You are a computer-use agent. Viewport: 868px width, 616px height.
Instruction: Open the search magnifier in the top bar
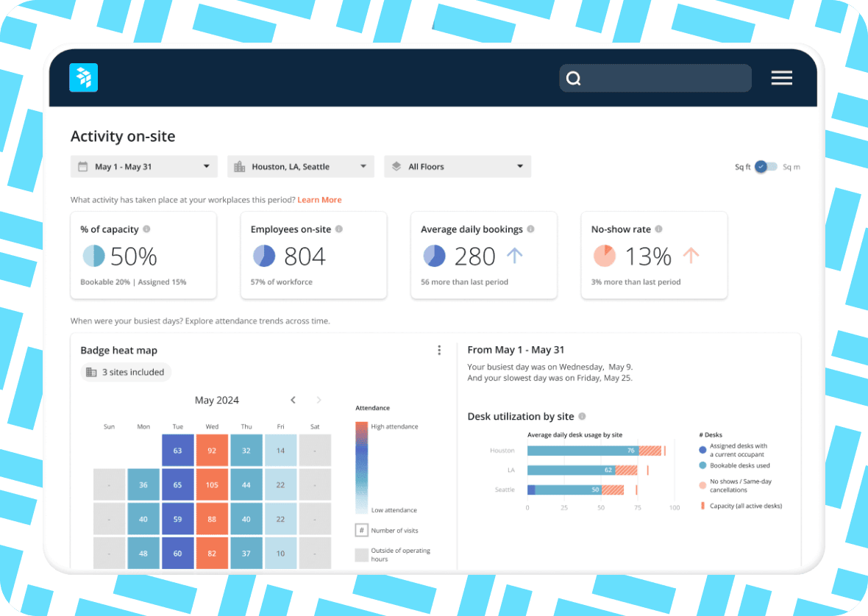(x=573, y=77)
